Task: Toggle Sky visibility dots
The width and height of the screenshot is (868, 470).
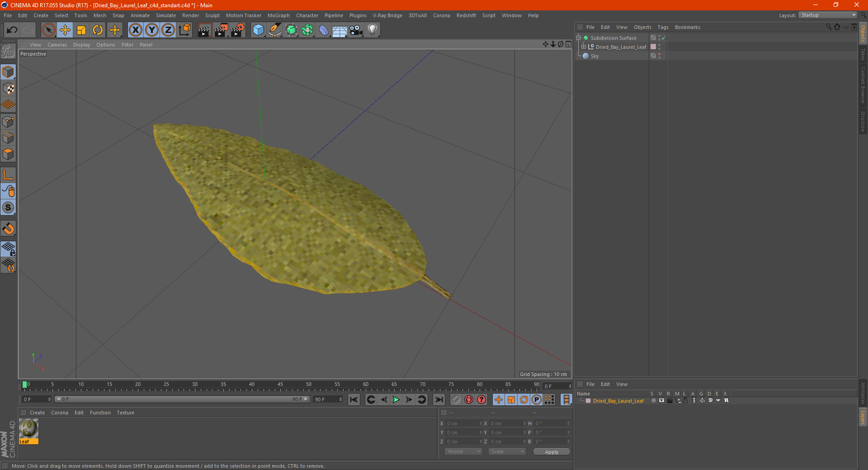Action: pos(659,56)
